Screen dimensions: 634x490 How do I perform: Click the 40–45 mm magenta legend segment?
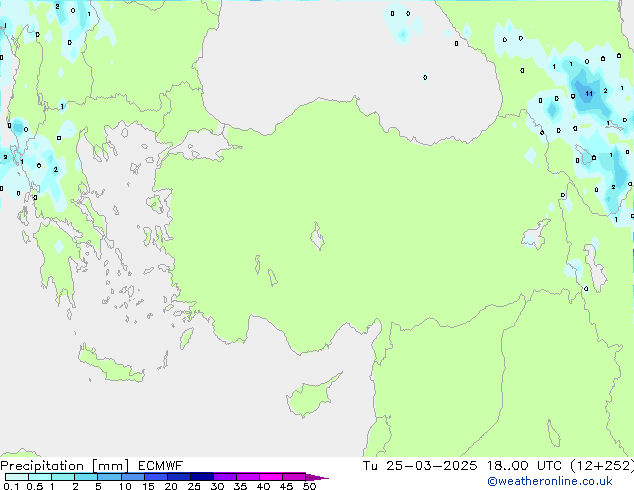point(271,477)
